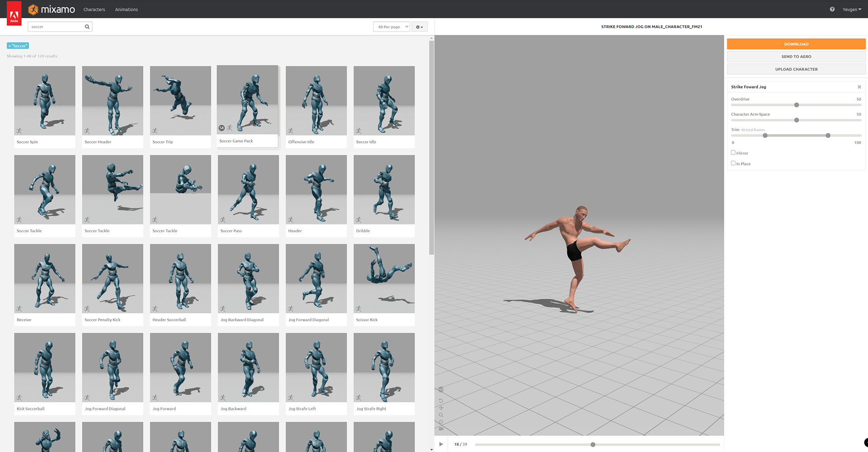Click the animation timeline scrubber handle
The image size is (868, 452).
[593, 445]
